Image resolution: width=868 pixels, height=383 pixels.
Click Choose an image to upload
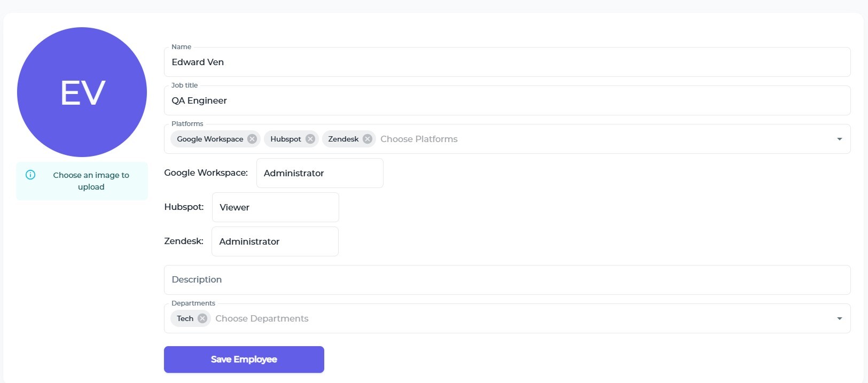pos(91,181)
